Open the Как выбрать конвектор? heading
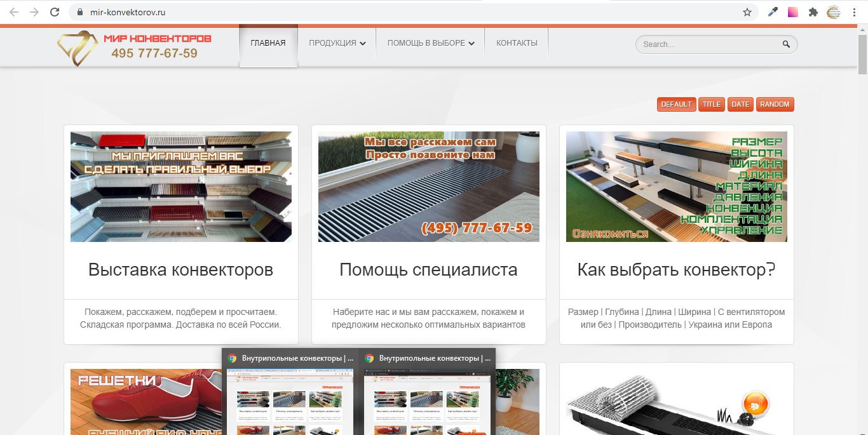Viewport: 868px width, 435px height. point(677,270)
